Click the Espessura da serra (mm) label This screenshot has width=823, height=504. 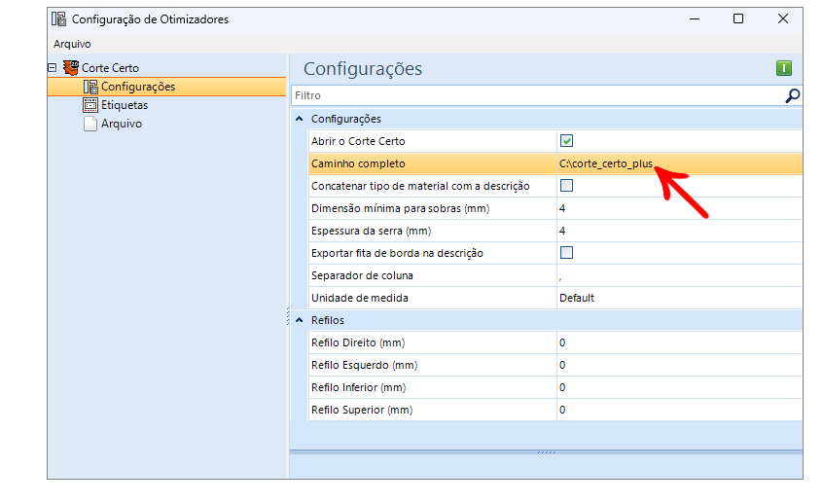pos(371,231)
